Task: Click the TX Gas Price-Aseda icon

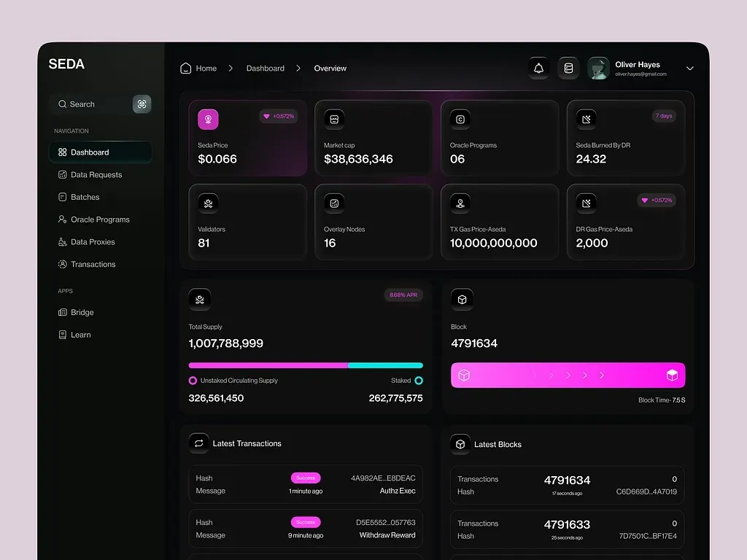Action: tap(460, 203)
